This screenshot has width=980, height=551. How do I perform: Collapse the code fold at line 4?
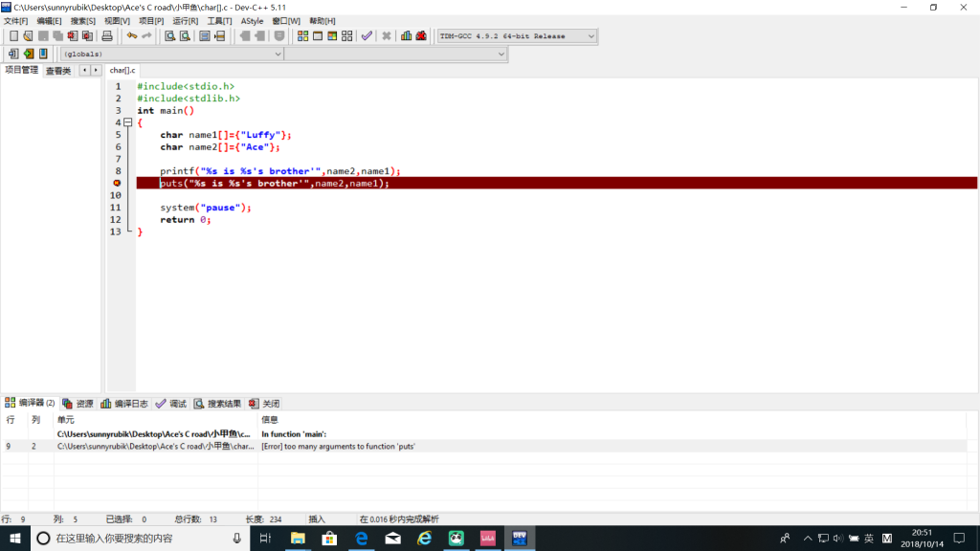click(x=127, y=122)
